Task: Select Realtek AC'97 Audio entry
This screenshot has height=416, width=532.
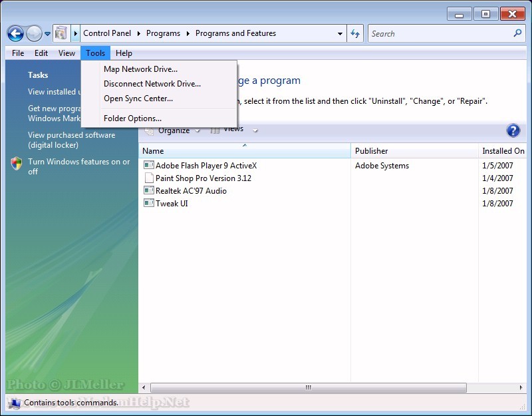Action: click(191, 191)
